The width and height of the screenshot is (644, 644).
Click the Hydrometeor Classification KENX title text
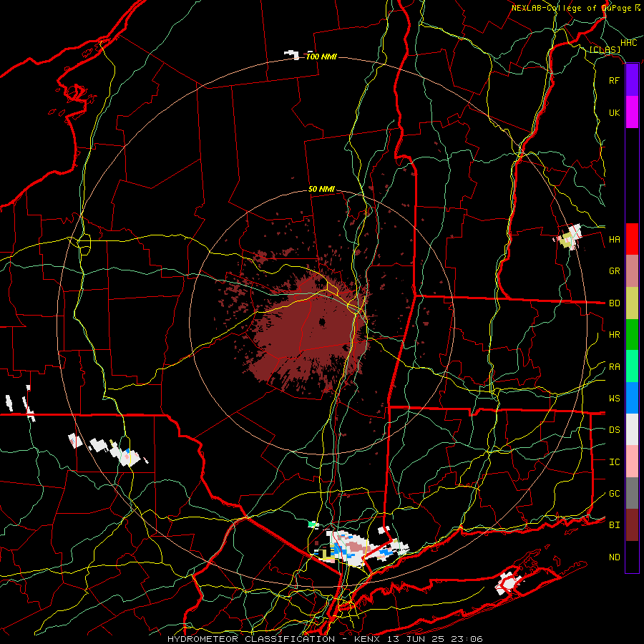pyautogui.click(x=325, y=639)
